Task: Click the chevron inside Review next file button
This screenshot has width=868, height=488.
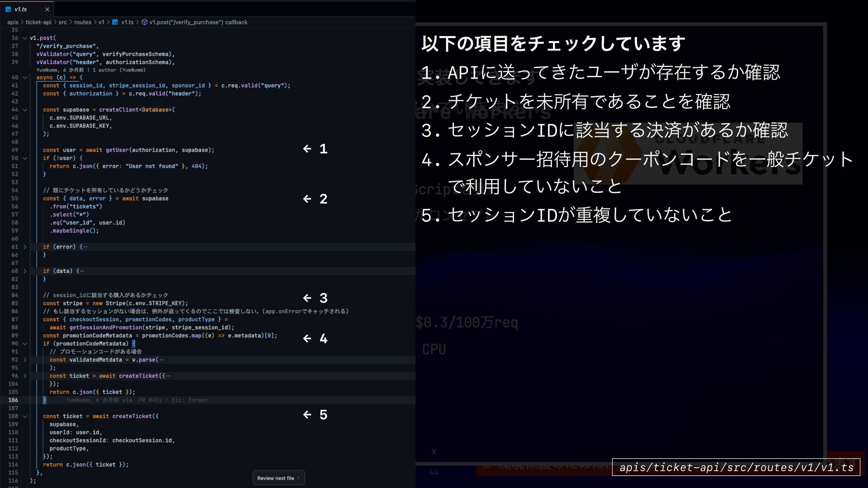Action: click(x=298, y=478)
